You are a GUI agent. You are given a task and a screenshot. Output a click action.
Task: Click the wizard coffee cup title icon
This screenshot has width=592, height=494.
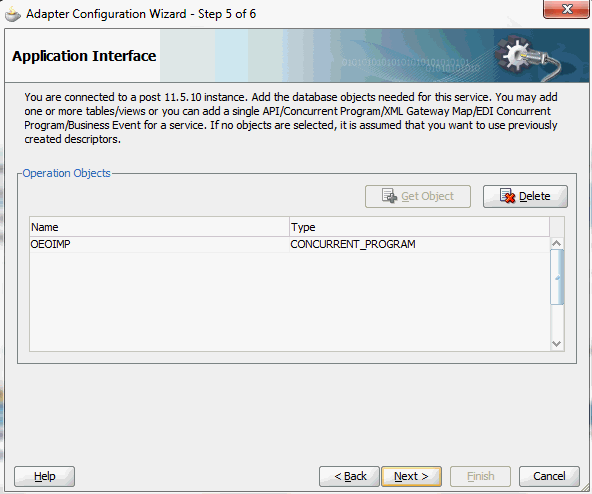pos(12,15)
